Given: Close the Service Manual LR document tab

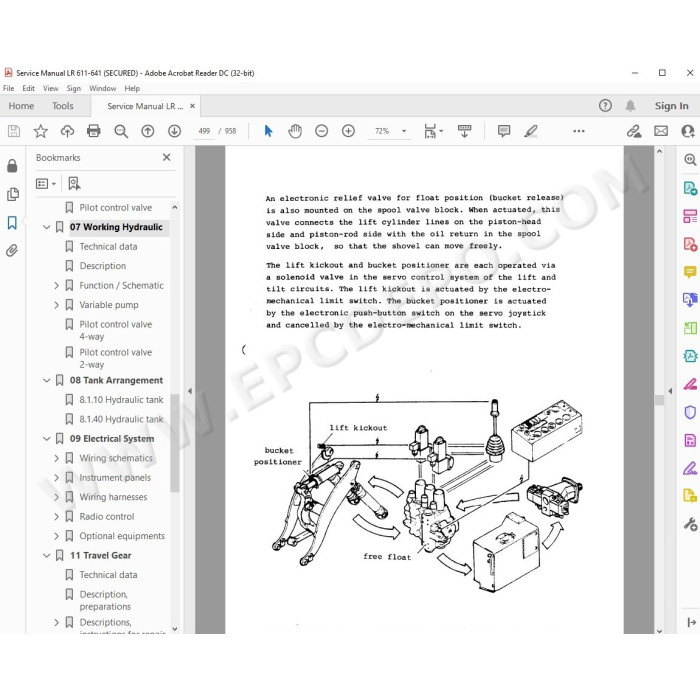Looking at the screenshot, I should tap(192, 106).
